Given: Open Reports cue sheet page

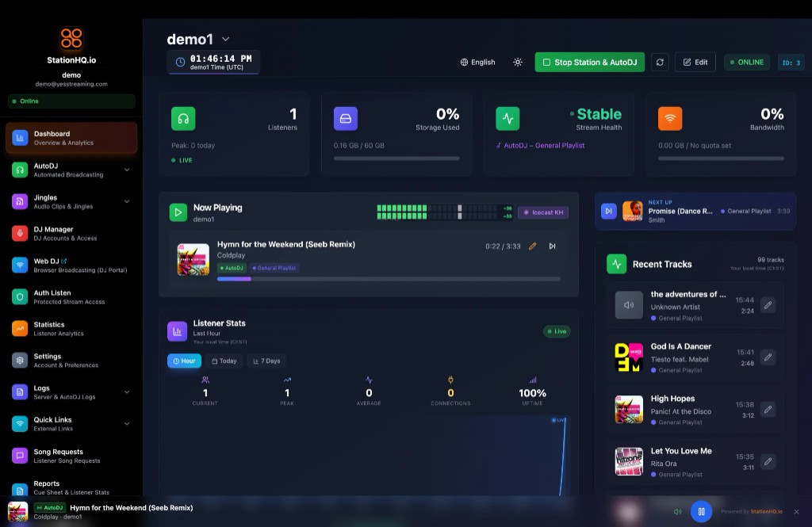Looking at the screenshot, I should tap(71, 487).
